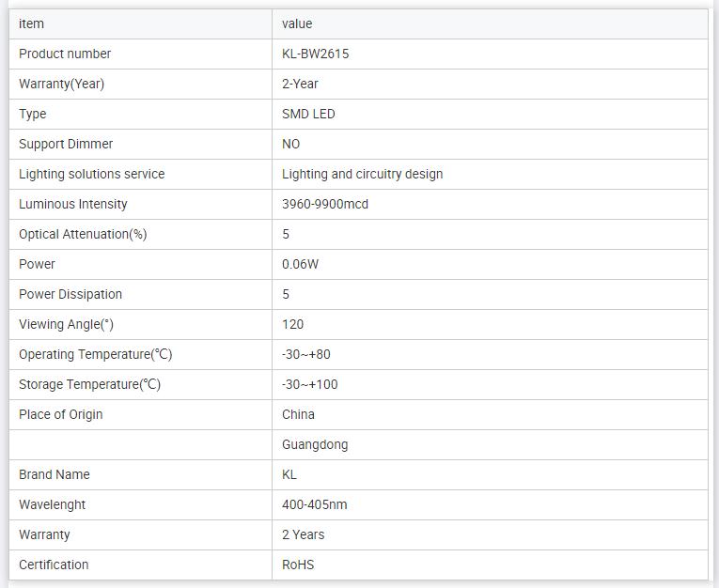Click the KL-BW2615 product number value
The width and height of the screenshot is (719, 588).
click(x=315, y=54)
